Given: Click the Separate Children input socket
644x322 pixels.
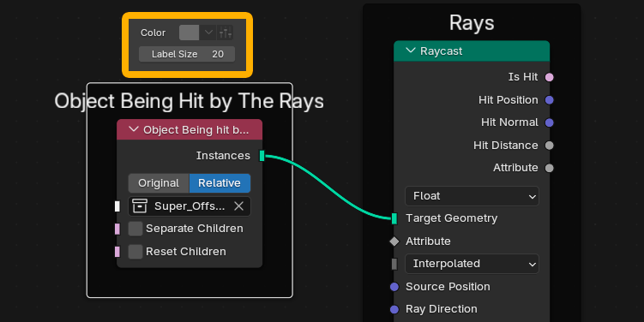Looking at the screenshot, I should coord(117,229).
